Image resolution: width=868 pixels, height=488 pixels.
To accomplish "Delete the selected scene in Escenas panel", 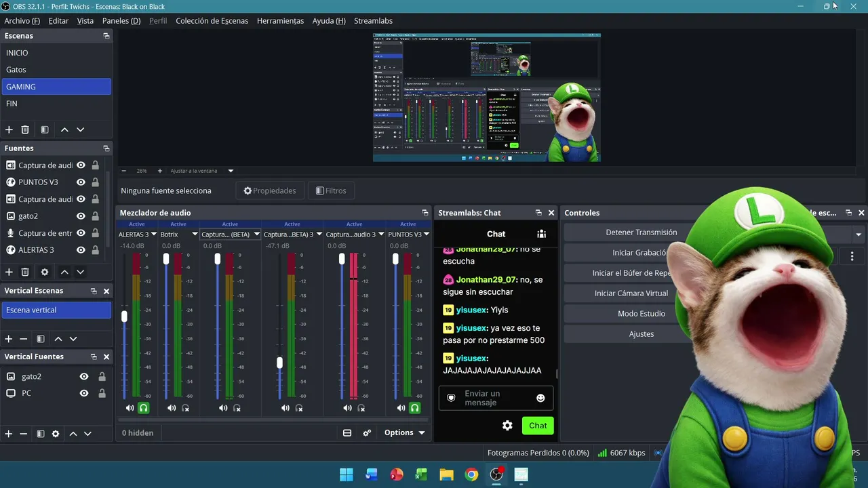I will click(25, 129).
